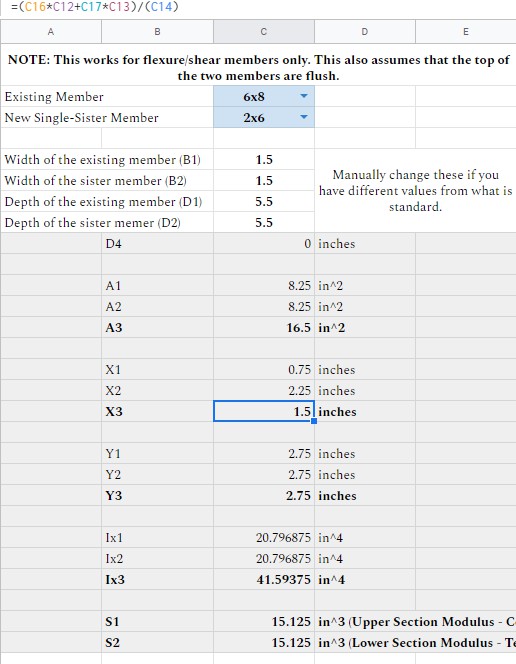The width and height of the screenshot is (516, 664).
Task: Select the A3 total area value 16.5
Action: pos(264,327)
